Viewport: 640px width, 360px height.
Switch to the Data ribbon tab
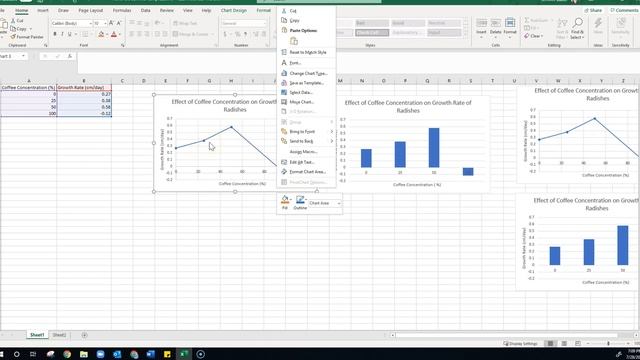145,10
